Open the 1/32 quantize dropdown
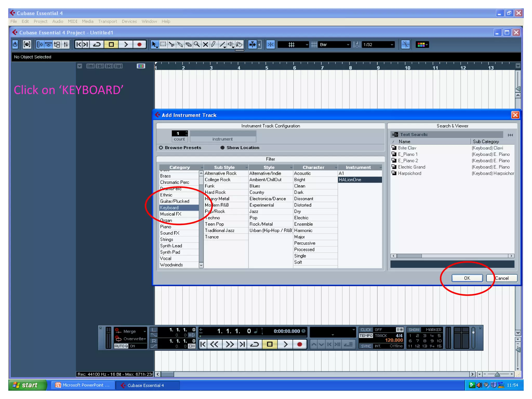This screenshot has height=399, width=532. pyautogui.click(x=378, y=45)
